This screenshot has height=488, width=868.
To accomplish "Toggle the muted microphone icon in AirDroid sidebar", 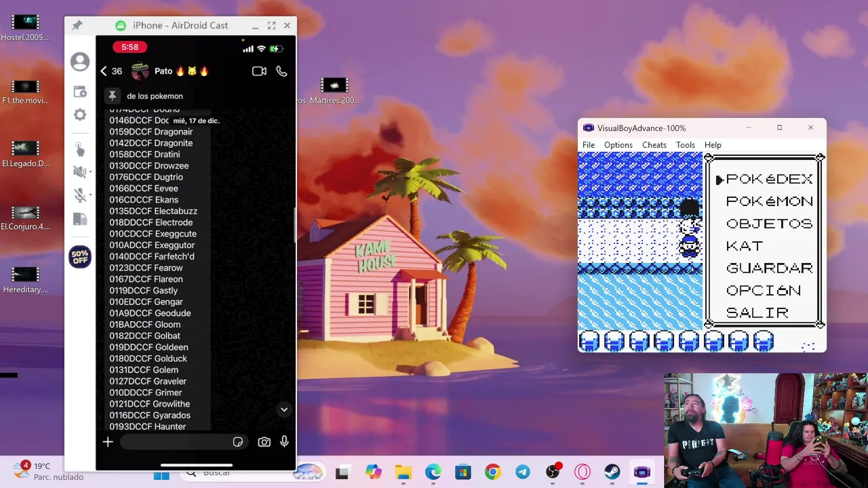I will tap(79, 195).
